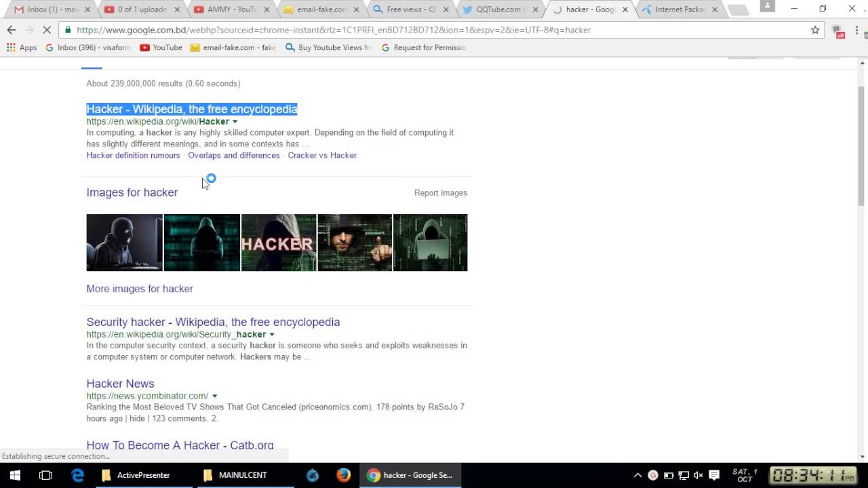Stop loading the page with the X button
The image size is (868, 488).
tap(47, 30)
